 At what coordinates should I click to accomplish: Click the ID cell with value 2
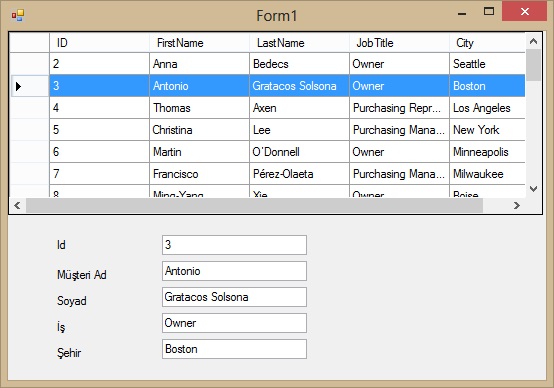pos(99,64)
